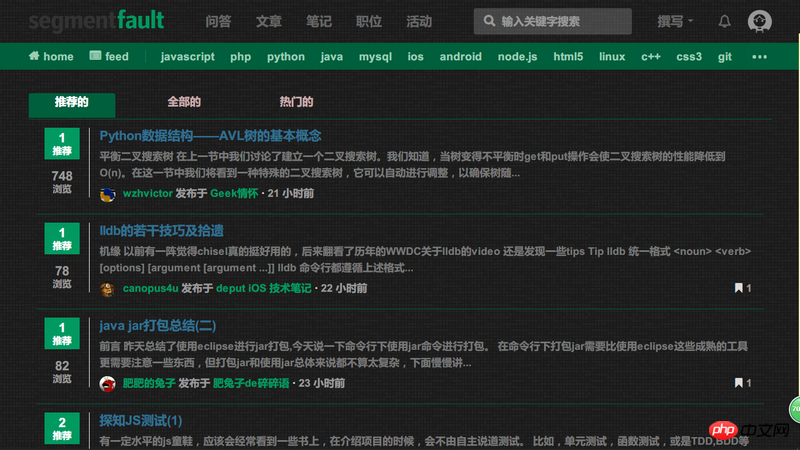
Task: Select the linux tag
Action: [612, 57]
